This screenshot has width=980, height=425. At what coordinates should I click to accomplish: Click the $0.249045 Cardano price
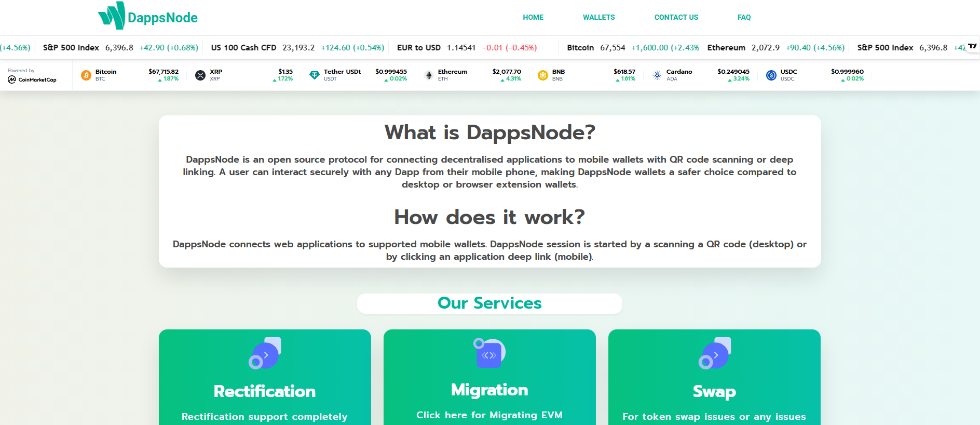pos(733,72)
